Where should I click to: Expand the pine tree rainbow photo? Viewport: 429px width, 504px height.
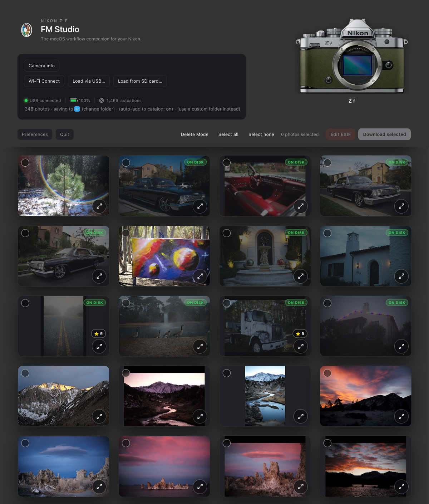(x=99, y=206)
